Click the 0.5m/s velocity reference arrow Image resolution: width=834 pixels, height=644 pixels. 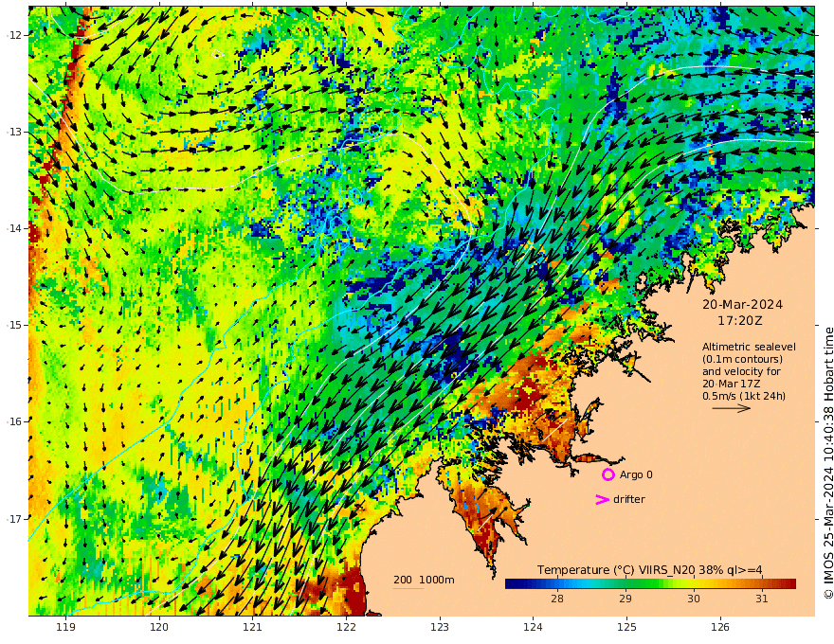coord(732,408)
